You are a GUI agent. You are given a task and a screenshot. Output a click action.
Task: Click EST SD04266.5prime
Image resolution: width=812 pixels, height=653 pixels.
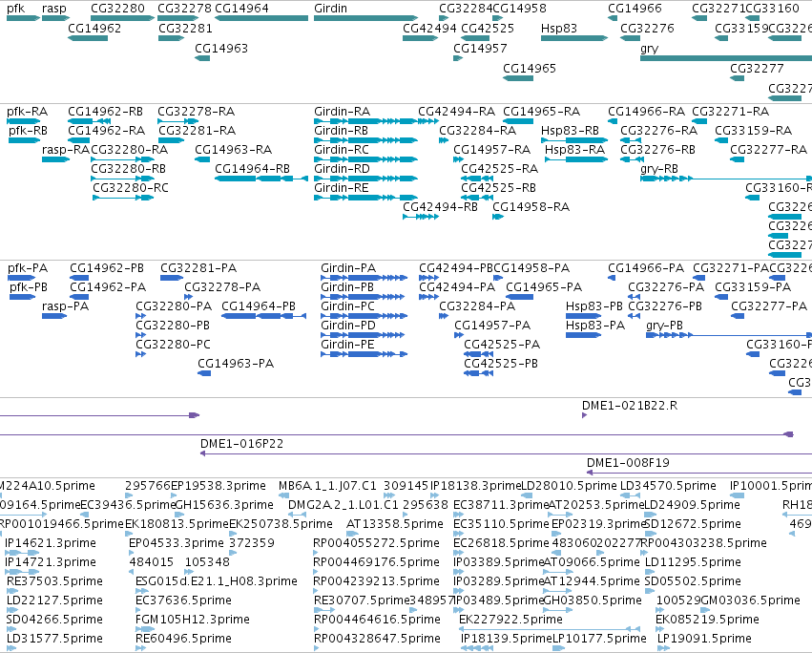click(x=54, y=620)
